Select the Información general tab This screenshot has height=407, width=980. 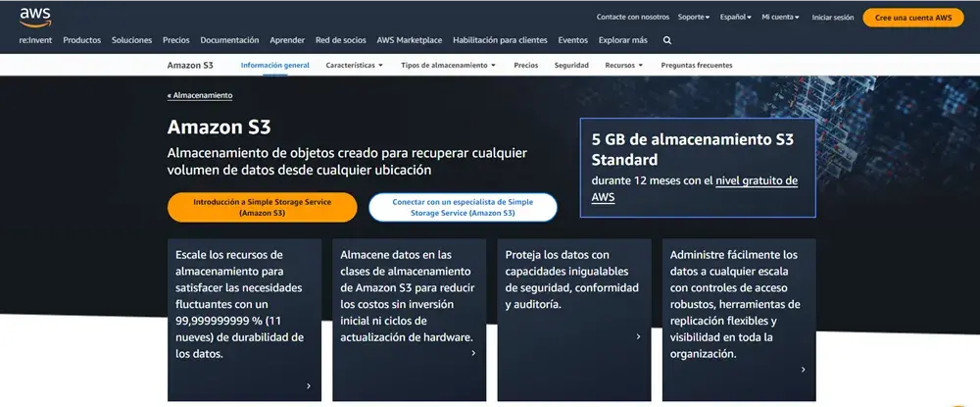[274, 65]
